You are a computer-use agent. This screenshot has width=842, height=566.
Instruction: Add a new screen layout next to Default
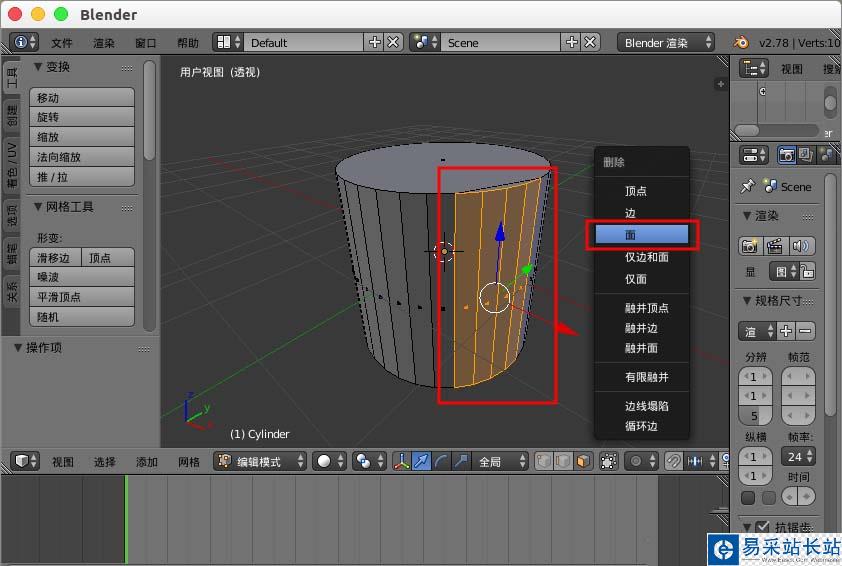coord(374,42)
